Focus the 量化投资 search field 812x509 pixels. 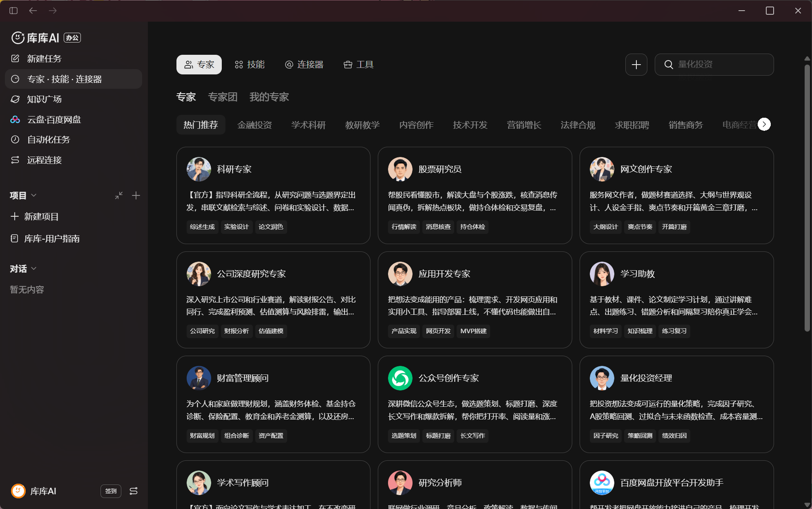pos(714,65)
